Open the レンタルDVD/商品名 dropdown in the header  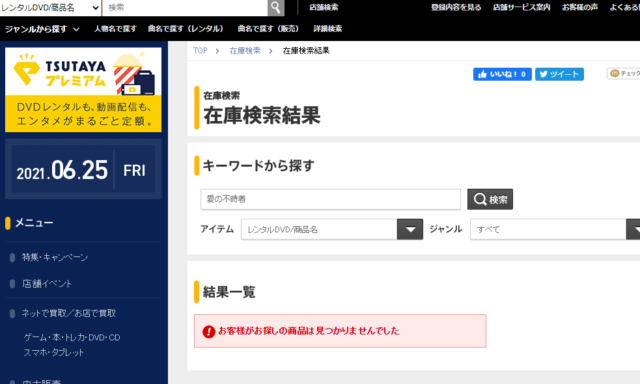[x=50, y=7]
